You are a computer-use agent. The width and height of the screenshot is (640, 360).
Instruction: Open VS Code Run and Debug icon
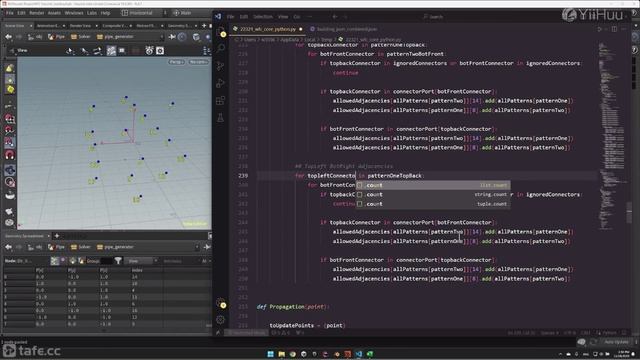(x=220, y=83)
